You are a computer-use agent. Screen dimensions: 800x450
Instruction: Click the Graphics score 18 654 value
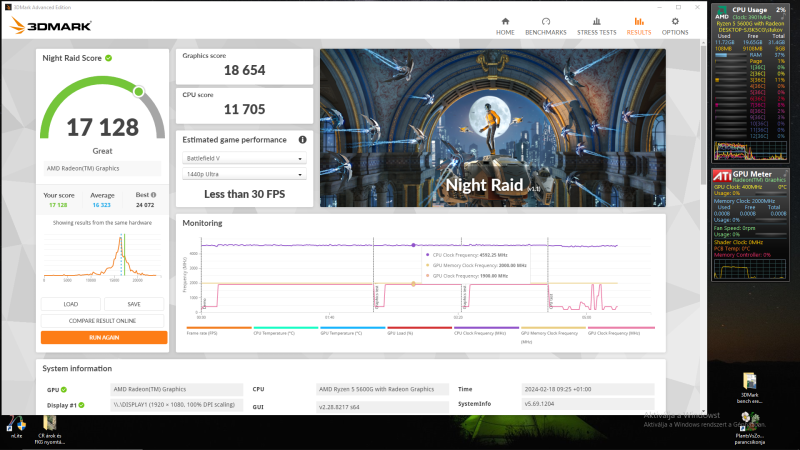coord(244,70)
